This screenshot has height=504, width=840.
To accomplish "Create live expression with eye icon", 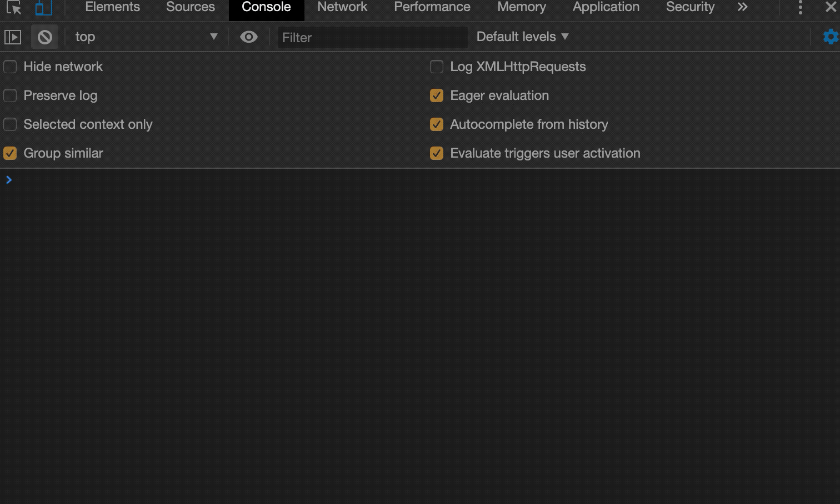I will click(x=248, y=37).
